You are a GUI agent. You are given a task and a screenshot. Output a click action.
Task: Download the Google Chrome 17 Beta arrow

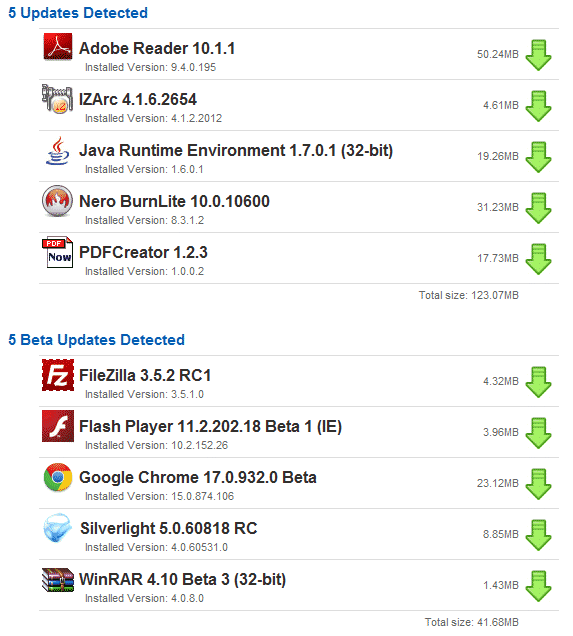[538, 485]
